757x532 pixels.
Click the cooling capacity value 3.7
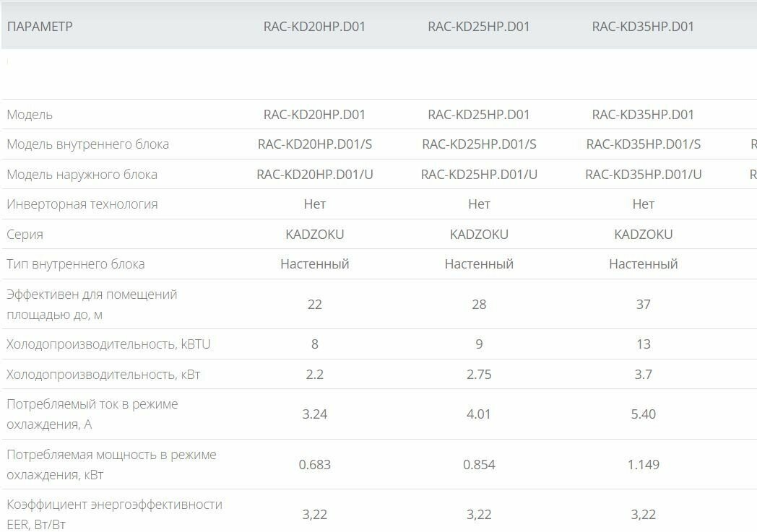coord(644,375)
